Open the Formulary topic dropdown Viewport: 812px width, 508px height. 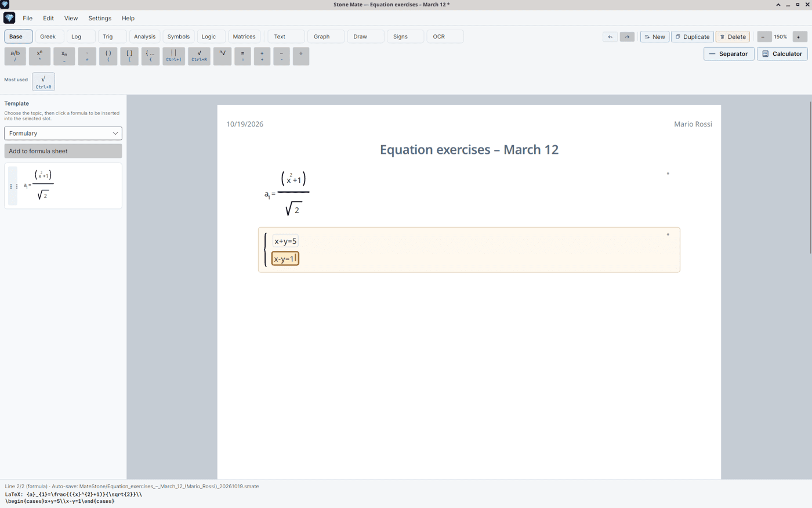pyautogui.click(x=63, y=134)
